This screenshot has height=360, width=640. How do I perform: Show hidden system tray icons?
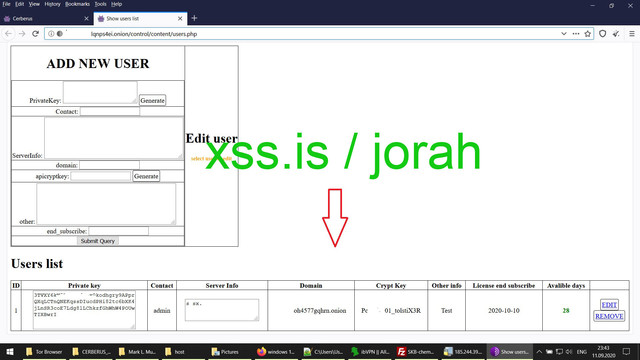click(x=539, y=351)
